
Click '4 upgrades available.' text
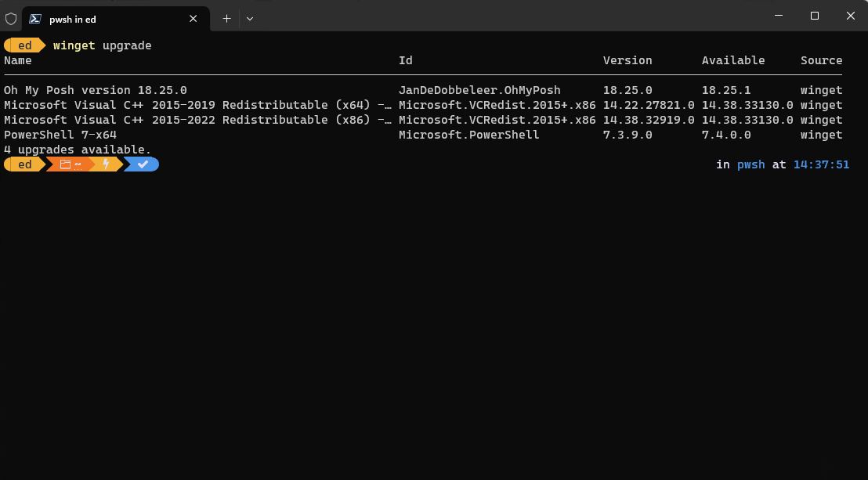tap(78, 150)
